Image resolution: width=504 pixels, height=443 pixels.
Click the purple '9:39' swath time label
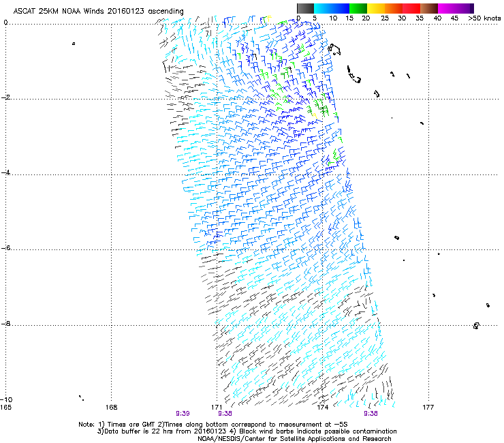tap(183, 414)
